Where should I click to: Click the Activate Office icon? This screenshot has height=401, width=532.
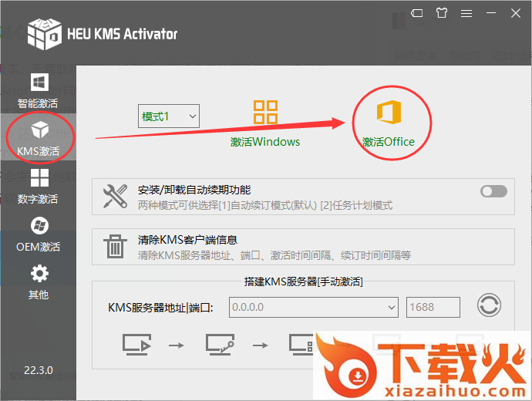tap(389, 113)
